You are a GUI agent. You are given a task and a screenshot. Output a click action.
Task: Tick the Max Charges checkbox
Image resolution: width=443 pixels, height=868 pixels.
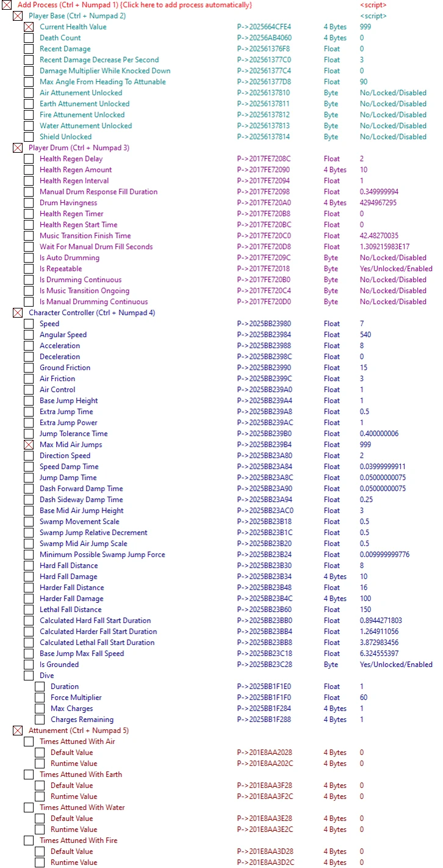[x=40, y=709]
